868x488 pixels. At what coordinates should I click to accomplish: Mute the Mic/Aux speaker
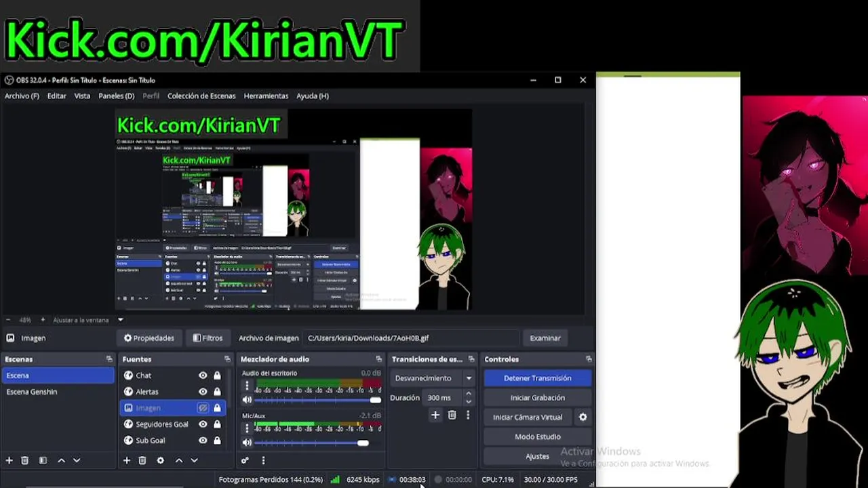point(247,443)
